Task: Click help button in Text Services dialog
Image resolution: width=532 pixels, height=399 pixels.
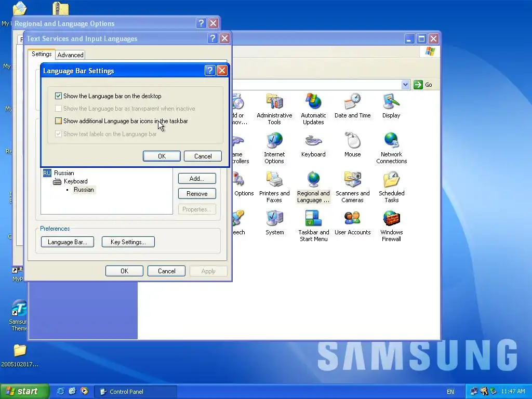Action: tap(212, 38)
